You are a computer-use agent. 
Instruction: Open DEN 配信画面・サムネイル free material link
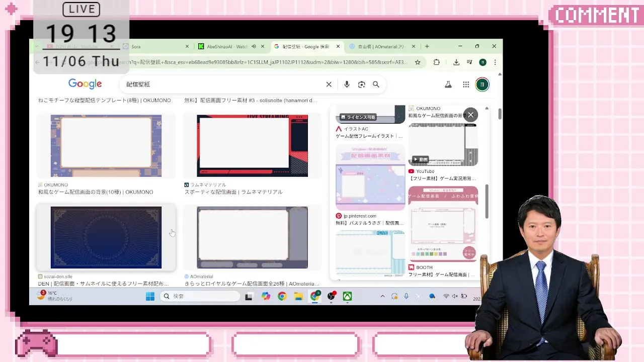click(104, 284)
